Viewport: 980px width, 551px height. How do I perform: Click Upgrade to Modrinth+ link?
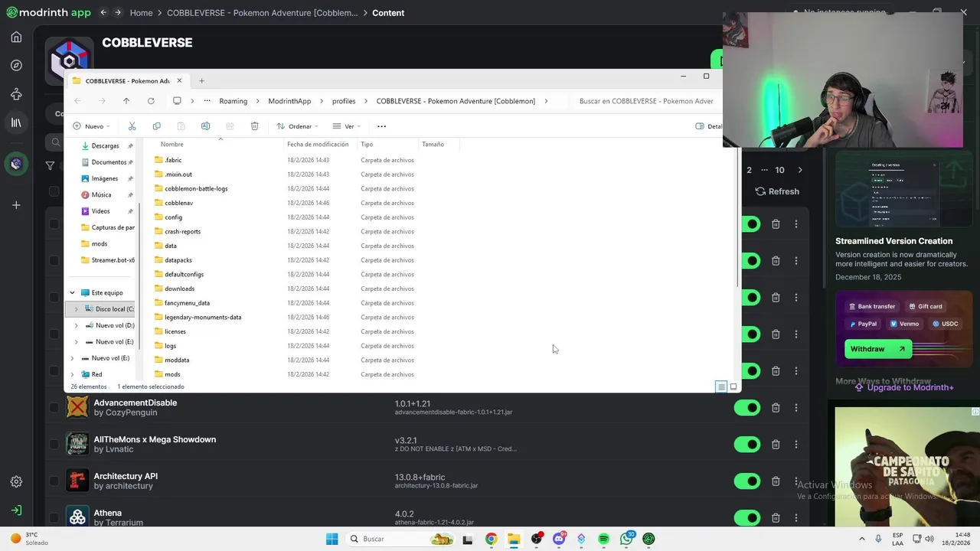pos(903,387)
